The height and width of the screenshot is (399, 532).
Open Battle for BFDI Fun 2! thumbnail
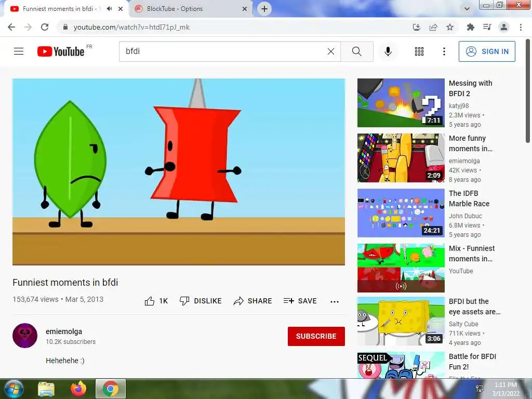tap(401, 365)
